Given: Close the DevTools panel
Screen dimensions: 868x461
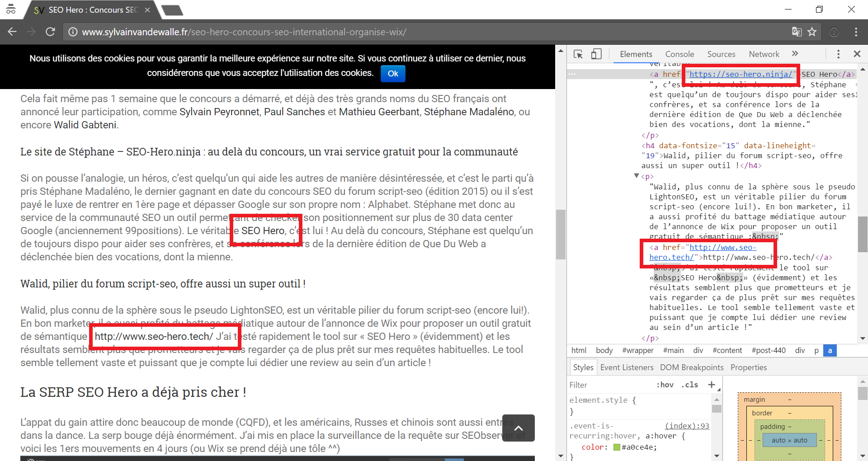Looking at the screenshot, I should click(x=857, y=54).
